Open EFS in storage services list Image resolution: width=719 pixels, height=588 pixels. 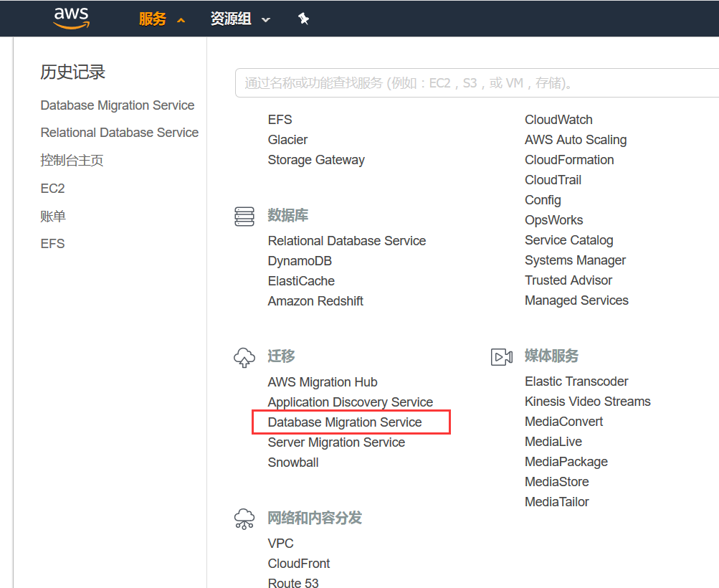(x=280, y=120)
